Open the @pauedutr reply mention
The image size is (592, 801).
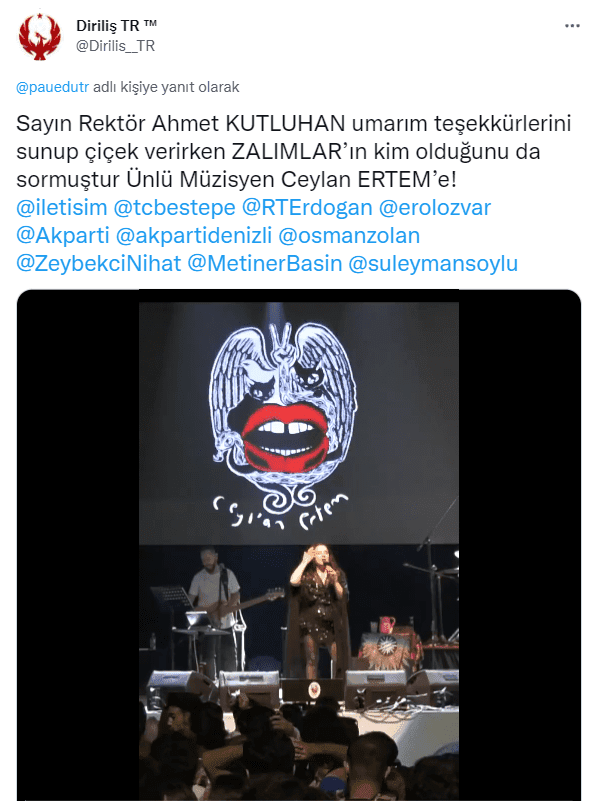click(x=53, y=87)
